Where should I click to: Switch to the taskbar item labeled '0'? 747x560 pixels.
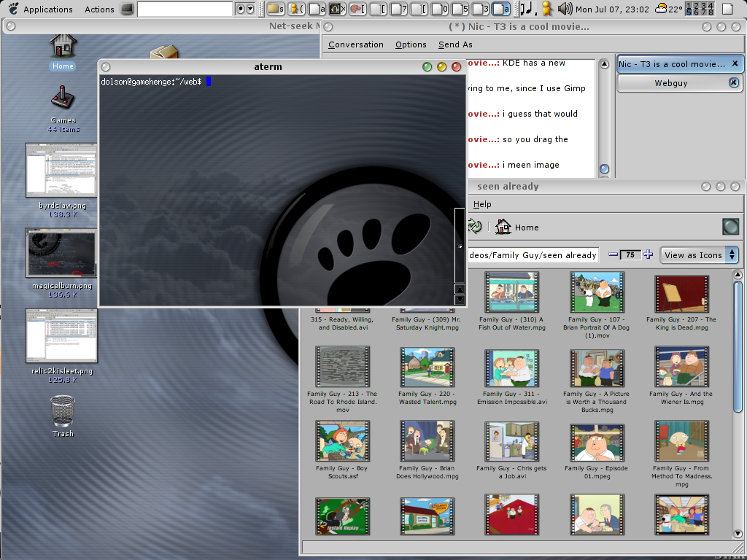[x=440, y=9]
